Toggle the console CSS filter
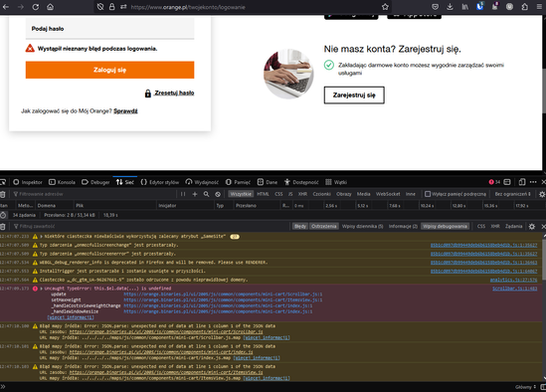This screenshot has width=546, height=392. tap(481, 227)
